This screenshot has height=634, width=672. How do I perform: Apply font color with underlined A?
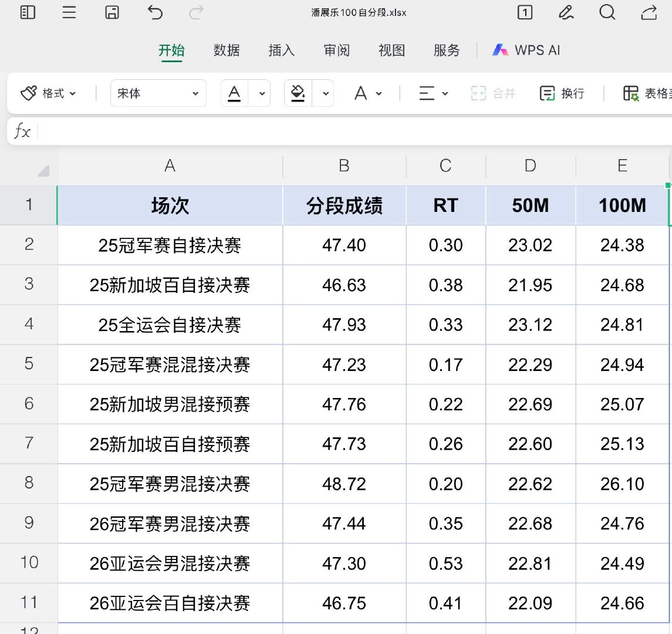click(234, 93)
